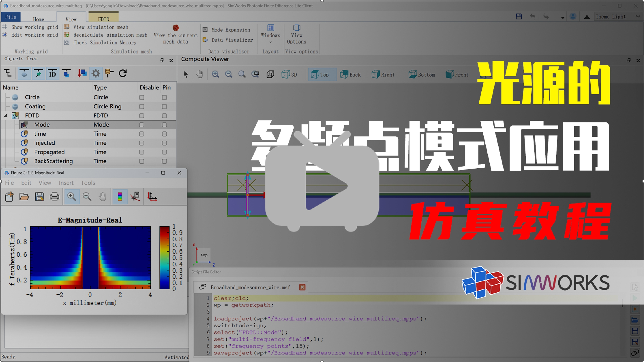Open the Windows layout dropdown
644x362 pixels.
270,34
